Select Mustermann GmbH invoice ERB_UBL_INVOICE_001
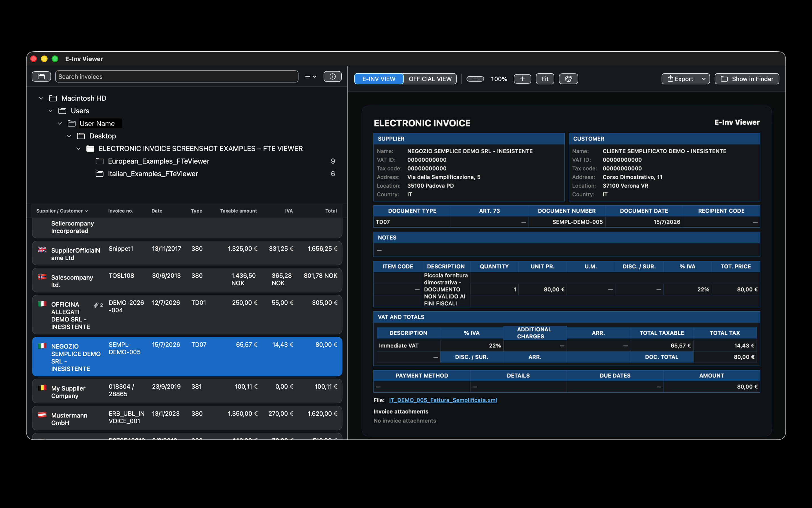Viewport: 812px width, 508px height. [187, 418]
